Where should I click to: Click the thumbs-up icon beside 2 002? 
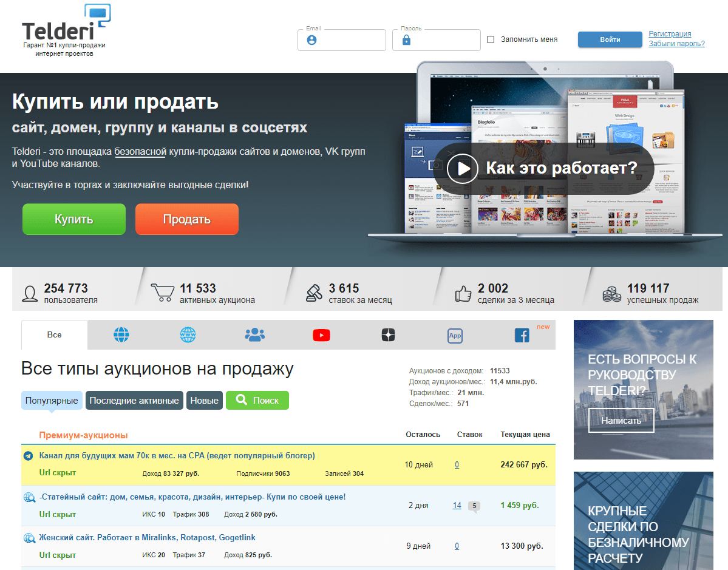(463, 293)
